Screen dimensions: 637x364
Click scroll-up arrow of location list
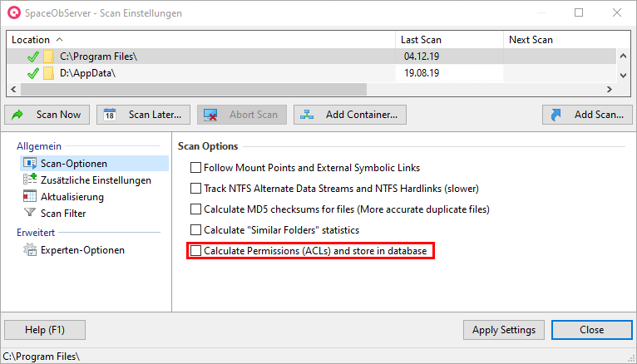coord(623,56)
